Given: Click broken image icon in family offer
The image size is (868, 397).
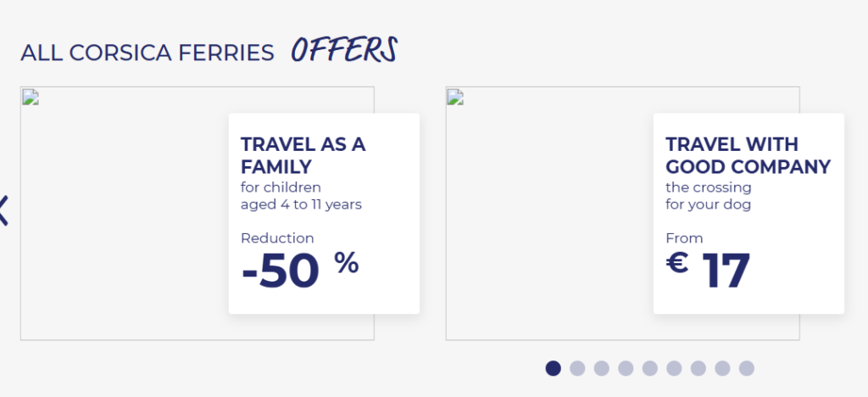Looking at the screenshot, I should tap(31, 97).
